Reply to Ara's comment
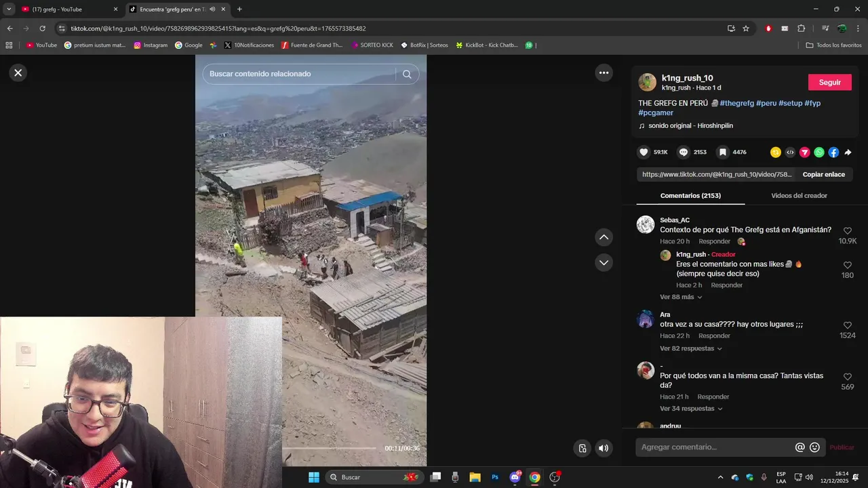Screen dimensions: 868x488 coord(714,335)
